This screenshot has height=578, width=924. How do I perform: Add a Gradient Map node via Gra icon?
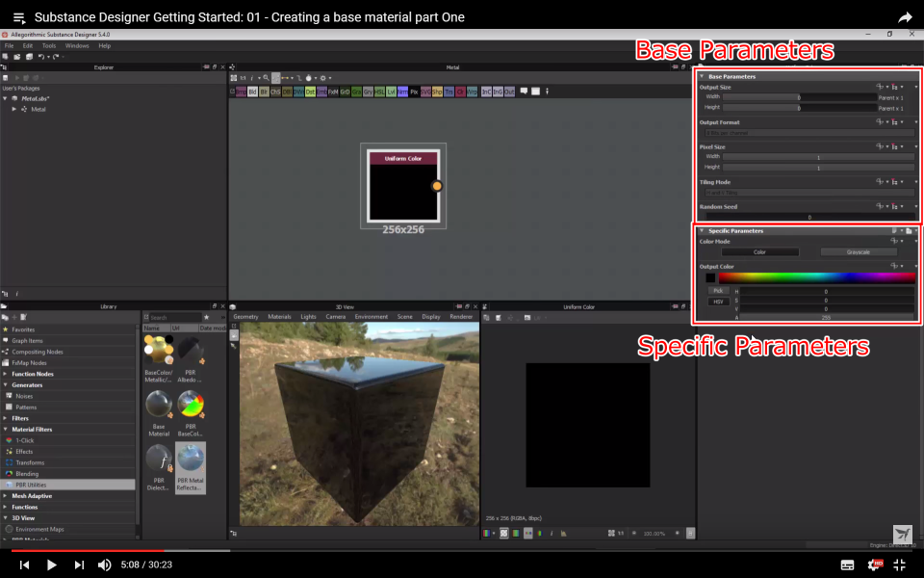(356, 92)
